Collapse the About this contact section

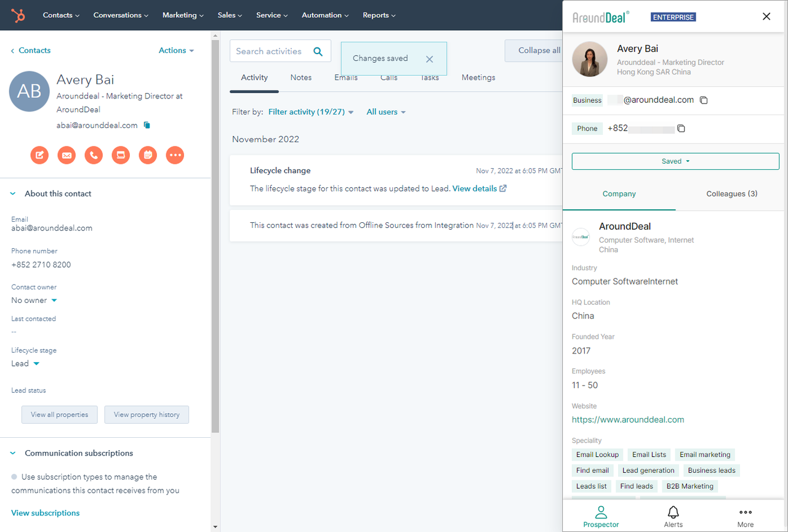[x=14, y=194]
